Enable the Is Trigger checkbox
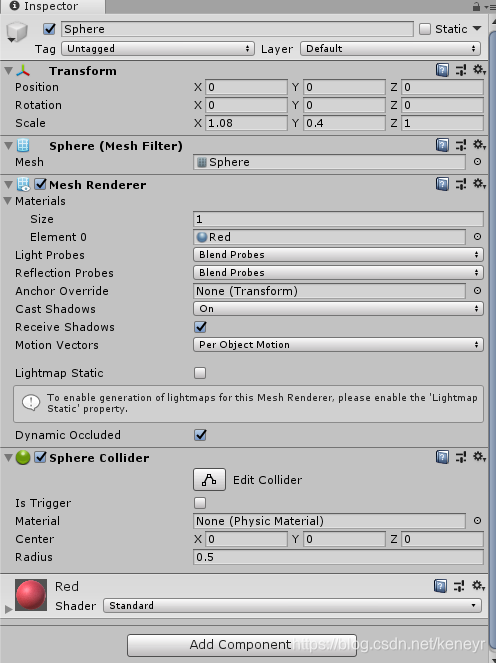The image size is (496, 663). 200,503
